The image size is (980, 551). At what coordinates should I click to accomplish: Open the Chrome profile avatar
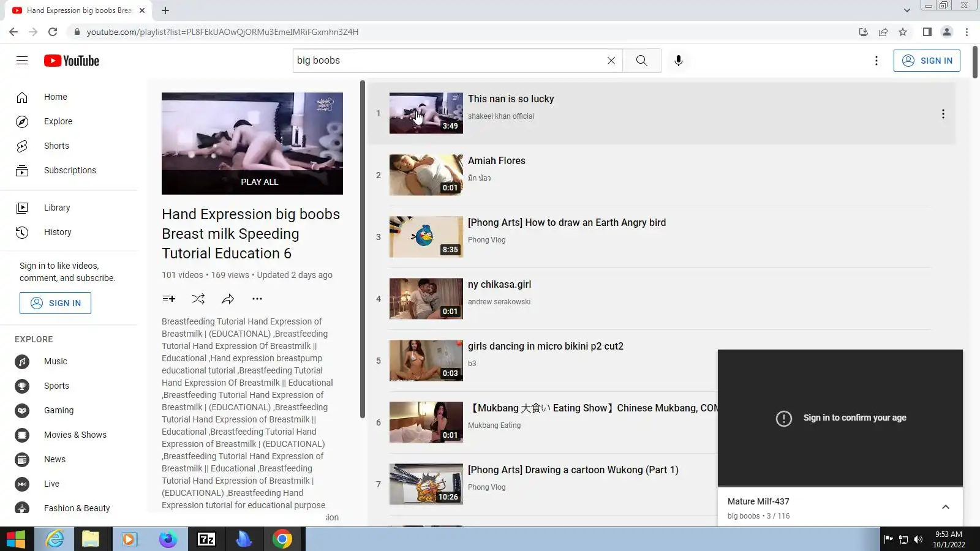click(947, 32)
